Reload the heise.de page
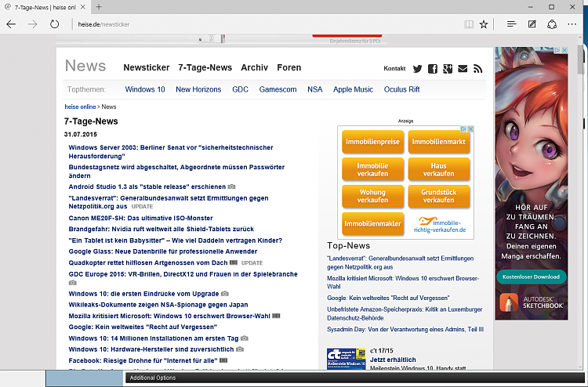The image size is (588, 387). 55,24
